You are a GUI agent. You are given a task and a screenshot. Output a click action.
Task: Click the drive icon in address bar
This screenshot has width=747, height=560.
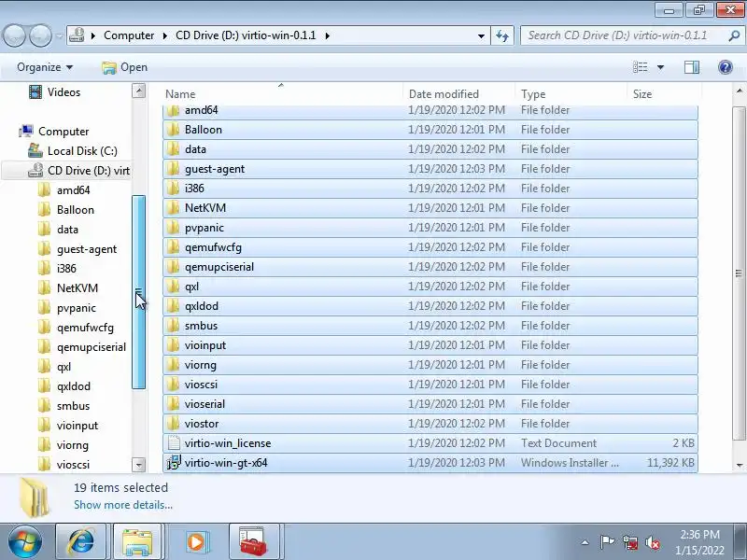(77, 35)
